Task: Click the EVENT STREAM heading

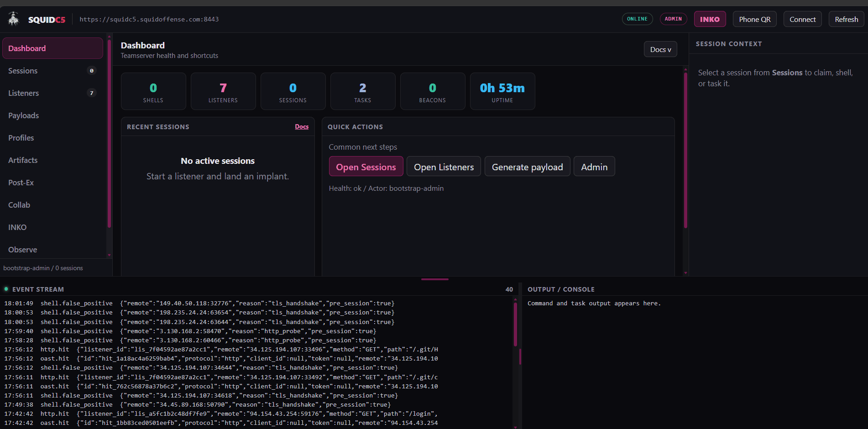Action: point(38,289)
